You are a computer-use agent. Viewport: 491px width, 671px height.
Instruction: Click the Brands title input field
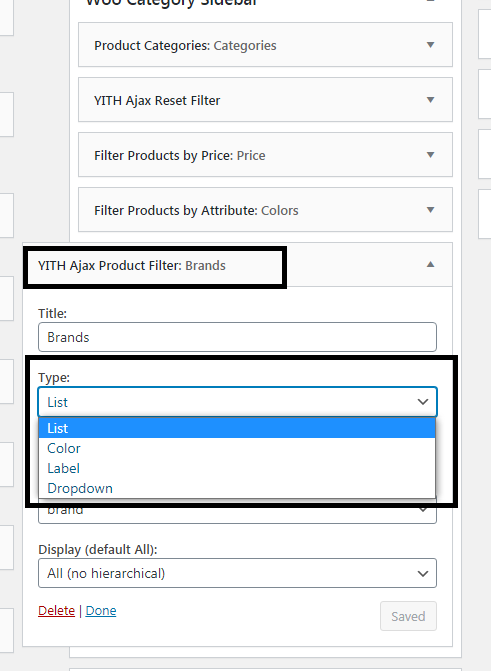(237, 337)
